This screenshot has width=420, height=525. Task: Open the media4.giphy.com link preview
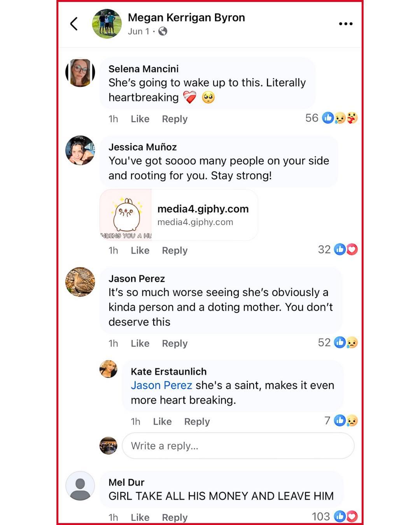(x=179, y=215)
